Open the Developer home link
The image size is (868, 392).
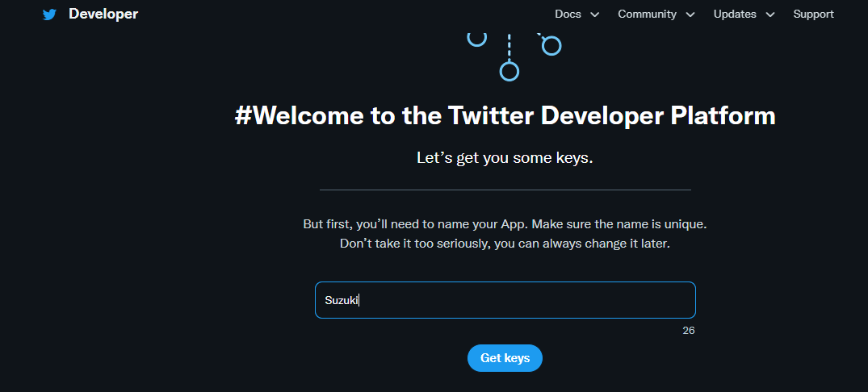coord(103,15)
